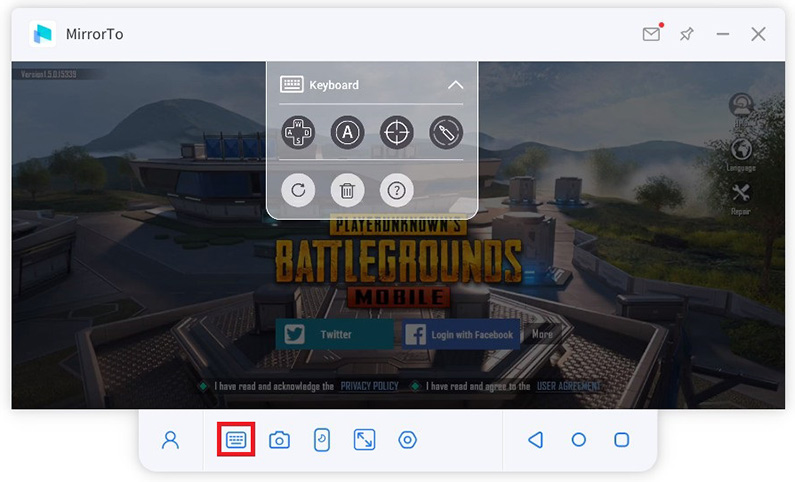Check the user agreement acceptance box
This screenshot has width=795, height=482.
point(415,386)
